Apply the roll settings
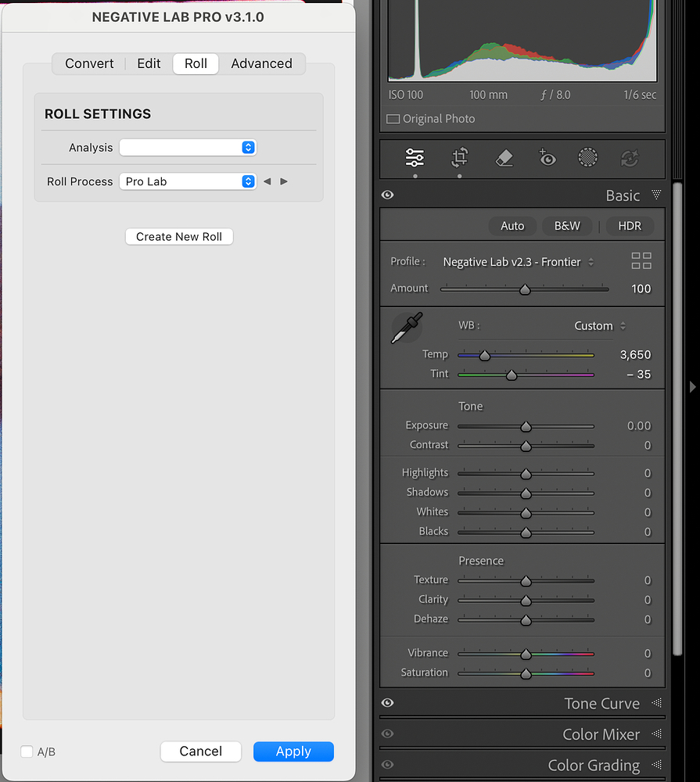 293,751
